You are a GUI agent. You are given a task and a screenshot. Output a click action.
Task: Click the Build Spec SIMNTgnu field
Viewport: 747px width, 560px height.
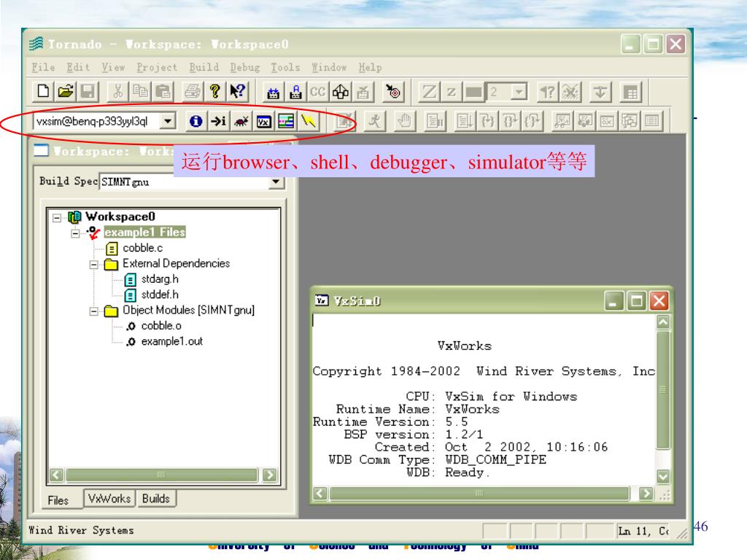coord(185,182)
